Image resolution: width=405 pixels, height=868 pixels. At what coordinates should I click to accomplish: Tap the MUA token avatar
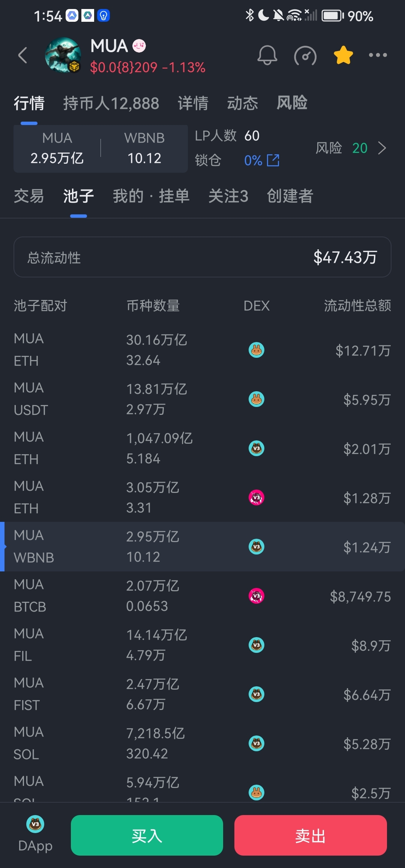tap(63, 55)
